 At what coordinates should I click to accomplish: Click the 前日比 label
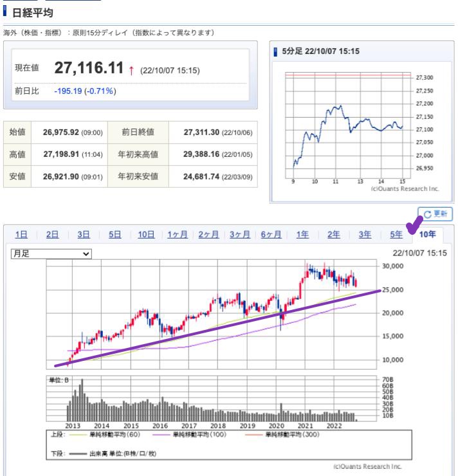tap(27, 91)
